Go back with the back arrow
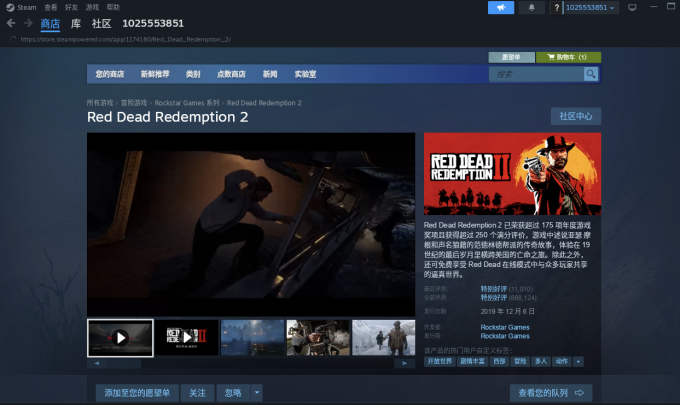This screenshot has height=405, width=680. click(x=11, y=23)
